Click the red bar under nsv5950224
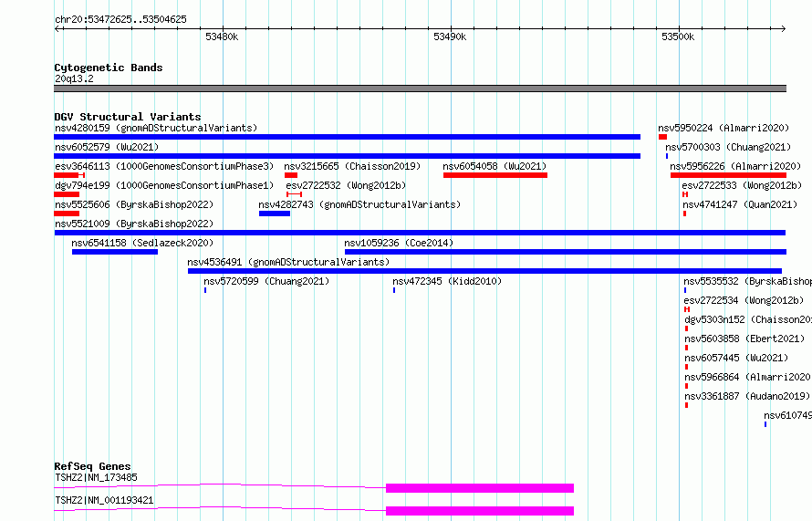 (663, 137)
